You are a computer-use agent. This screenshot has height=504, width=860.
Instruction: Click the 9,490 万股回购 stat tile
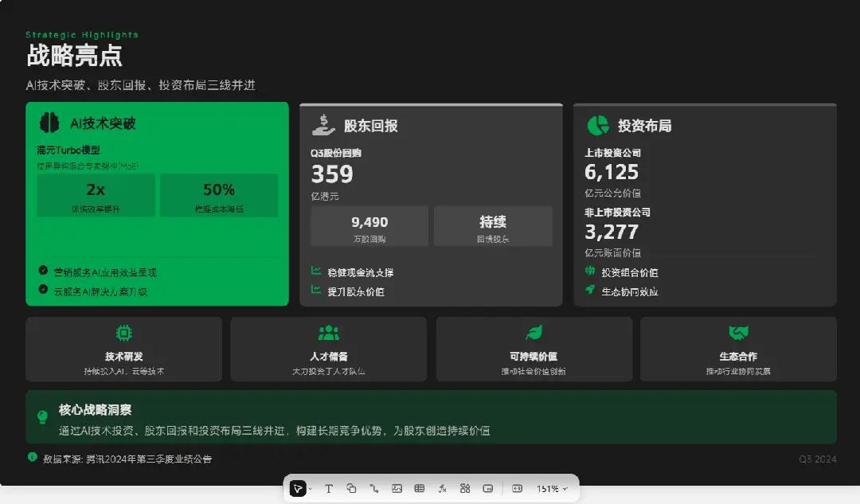click(x=370, y=225)
